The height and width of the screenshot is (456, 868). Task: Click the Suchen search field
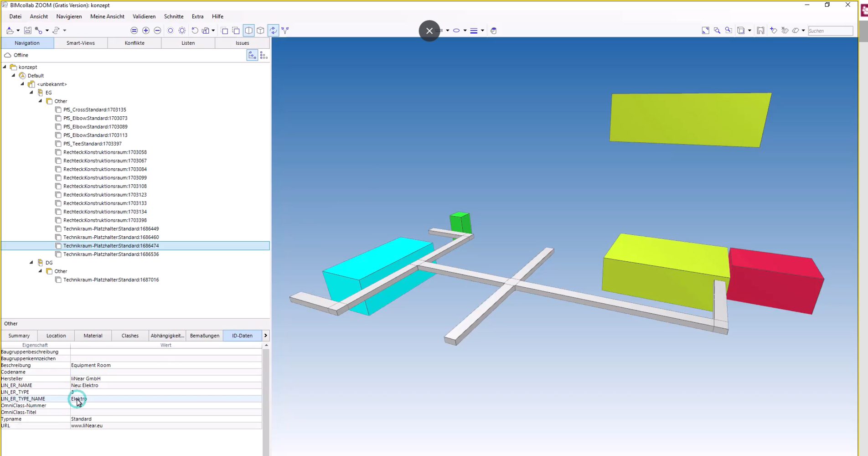pyautogui.click(x=830, y=31)
